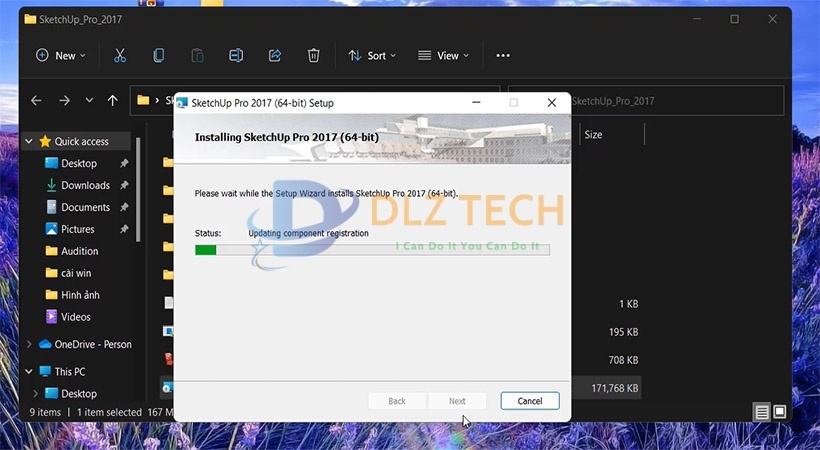Select the Pictures folder in sidebar

[78, 229]
